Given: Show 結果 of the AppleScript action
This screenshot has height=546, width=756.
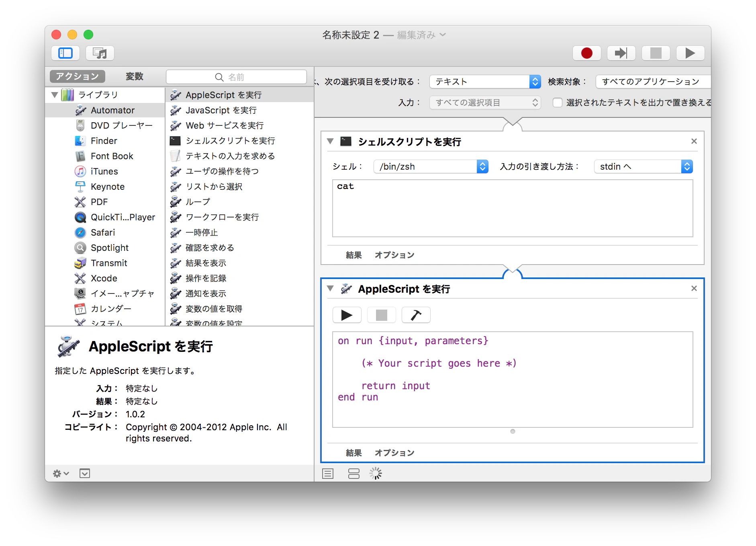Looking at the screenshot, I should point(353,453).
